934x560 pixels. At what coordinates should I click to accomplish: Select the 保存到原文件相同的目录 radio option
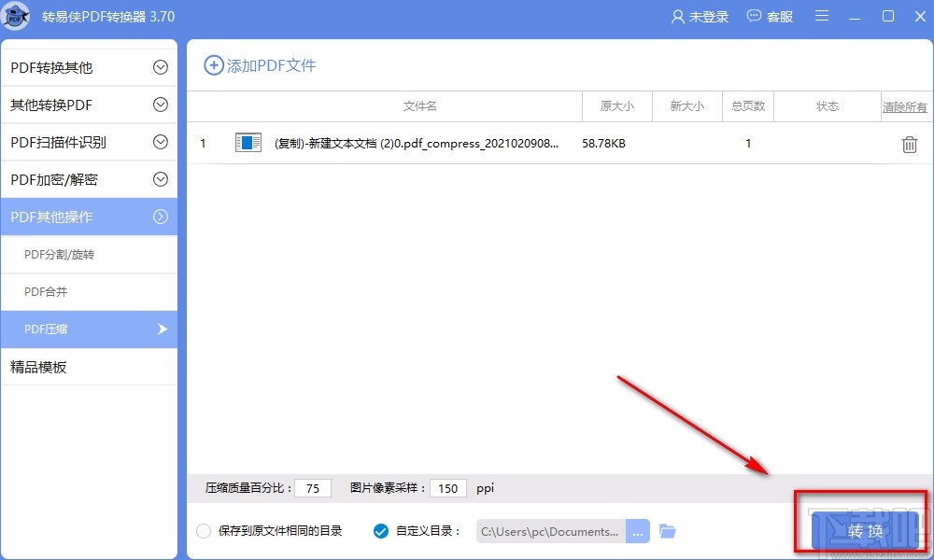point(204,530)
